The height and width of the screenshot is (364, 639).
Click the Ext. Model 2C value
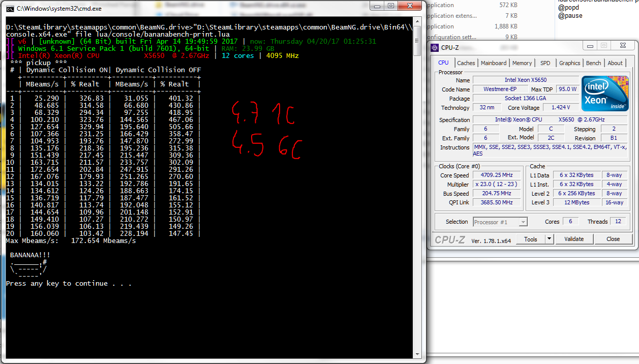click(551, 138)
